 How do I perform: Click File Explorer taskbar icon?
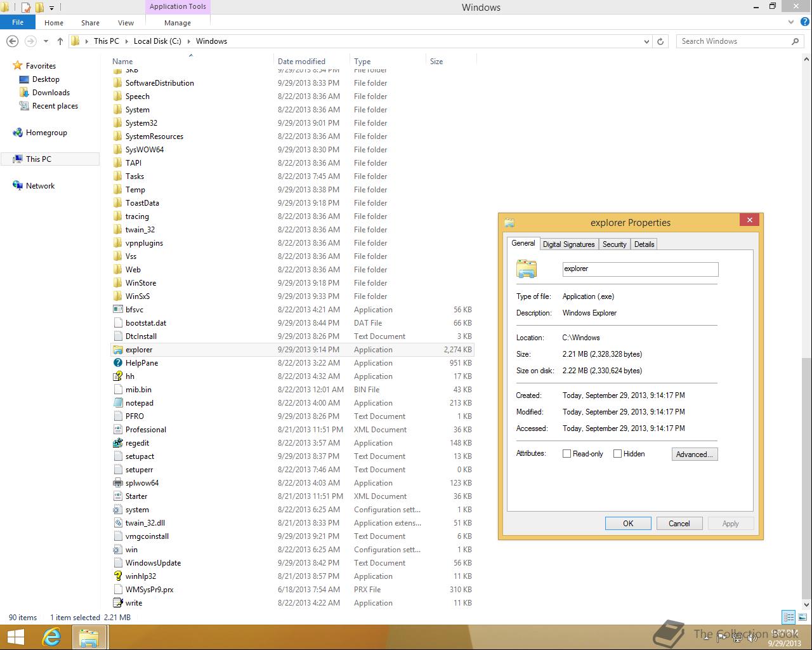[89, 637]
